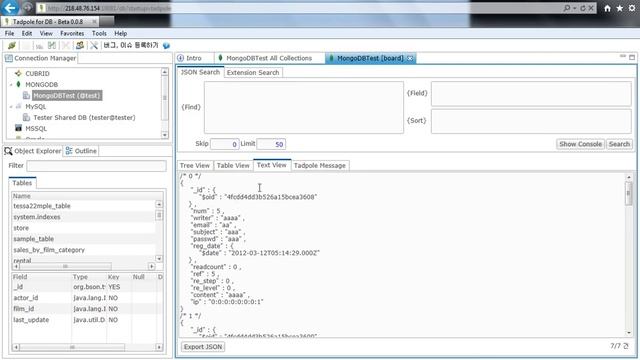Click the Export JSON button

point(203,347)
